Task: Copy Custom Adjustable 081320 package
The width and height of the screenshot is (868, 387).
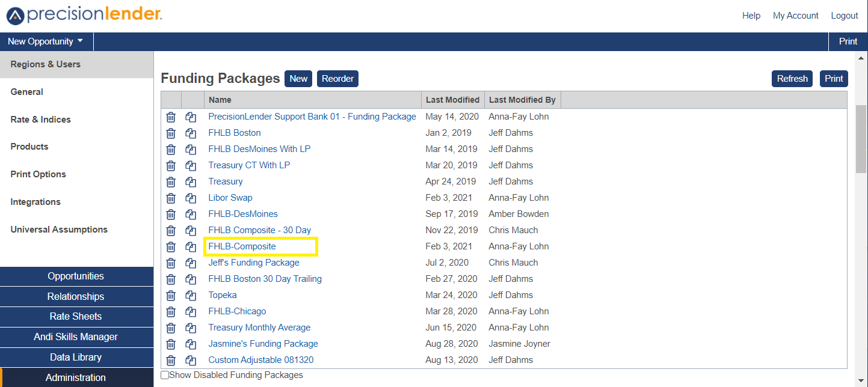Action: (191, 360)
